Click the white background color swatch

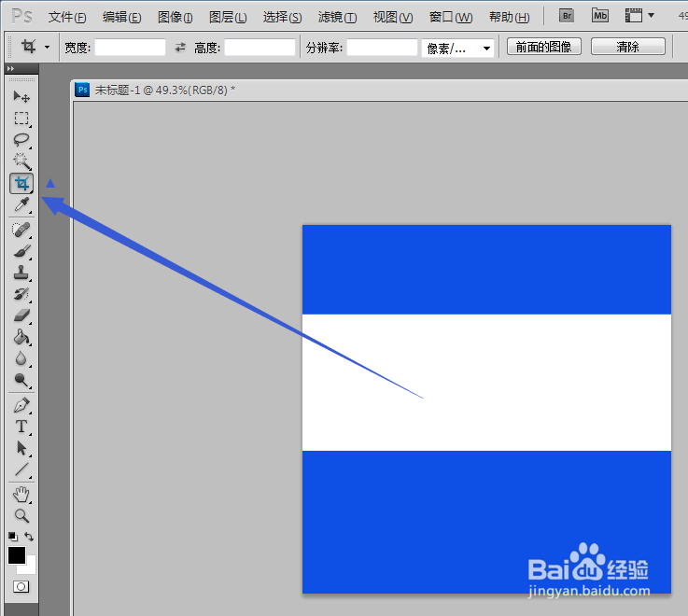coord(30,567)
